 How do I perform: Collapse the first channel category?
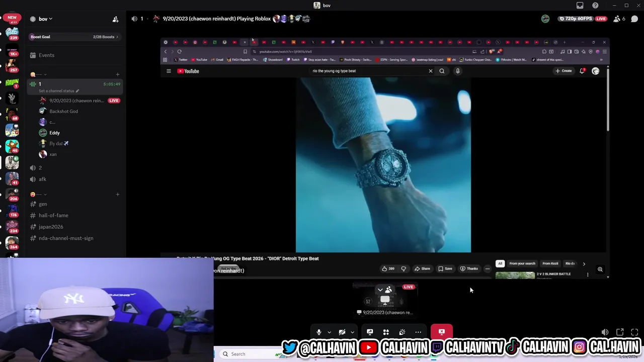38,74
